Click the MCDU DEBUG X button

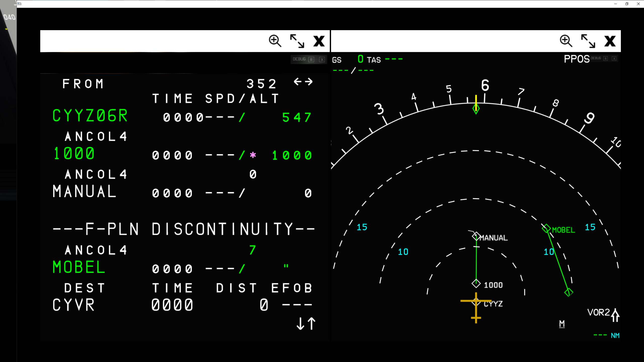[322, 60]
